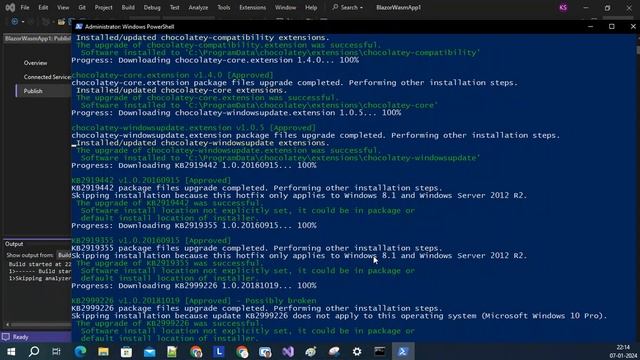Viewport: 640px width, 360px height.
Task: Click the 'Progress: Downloading KB2919442' line
Action: click(194, 165)
